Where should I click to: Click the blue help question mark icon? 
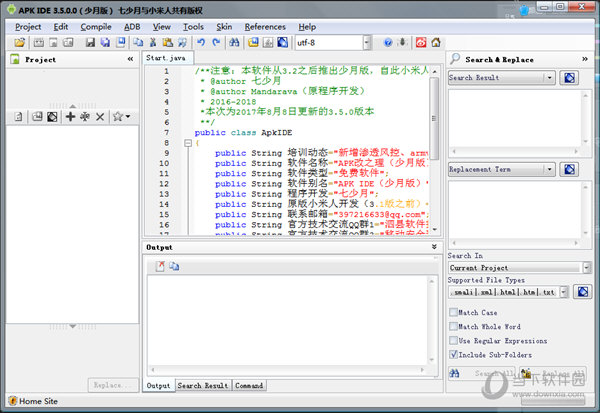[x=388, y=42]
